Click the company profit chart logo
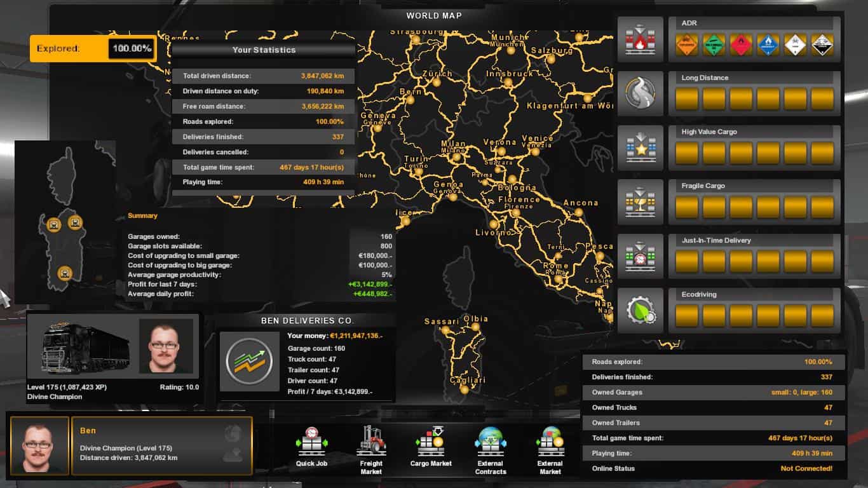The height and width of the screenshot is (488, 868). 249,362
